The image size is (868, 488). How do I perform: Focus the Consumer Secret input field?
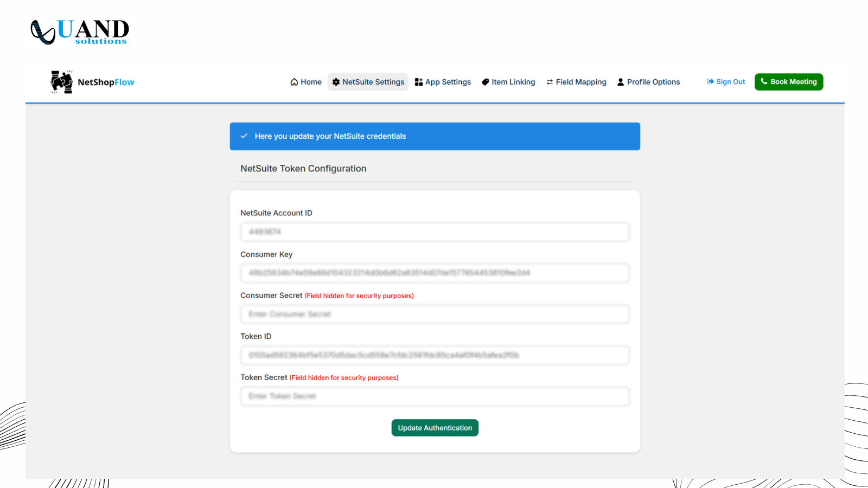tap(435, 314)
